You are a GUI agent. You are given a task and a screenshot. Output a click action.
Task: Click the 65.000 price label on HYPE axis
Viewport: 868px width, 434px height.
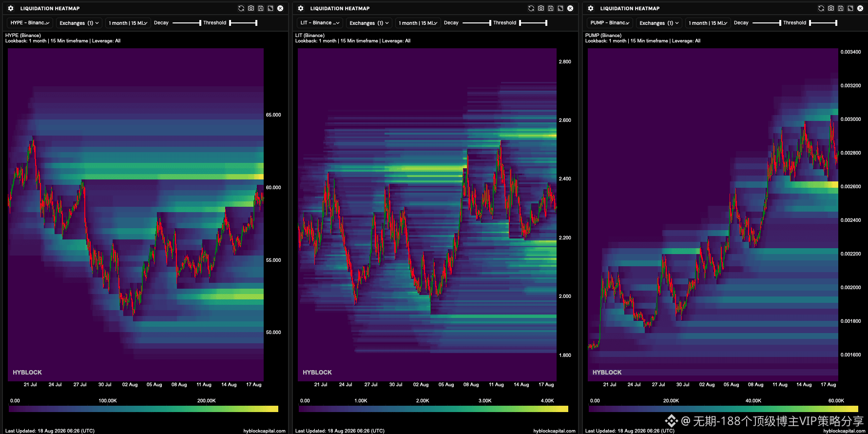click(273, 115)
